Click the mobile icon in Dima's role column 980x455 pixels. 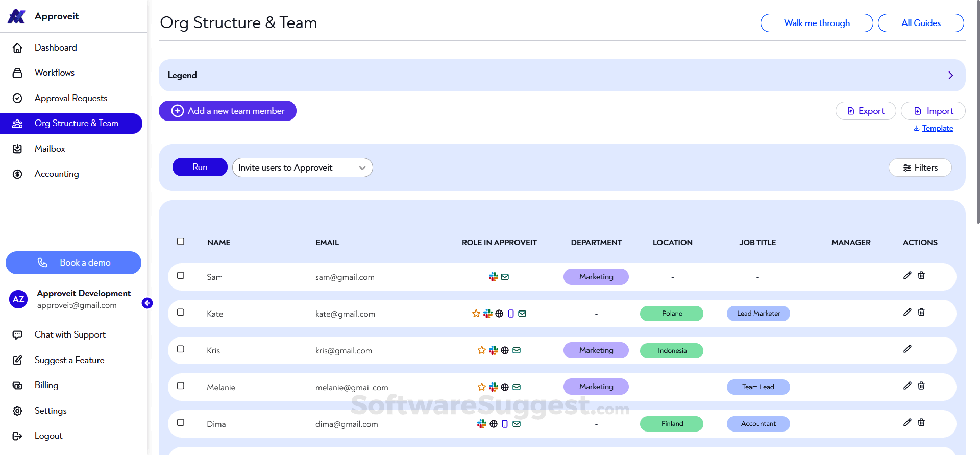click(x=505, y=424)
